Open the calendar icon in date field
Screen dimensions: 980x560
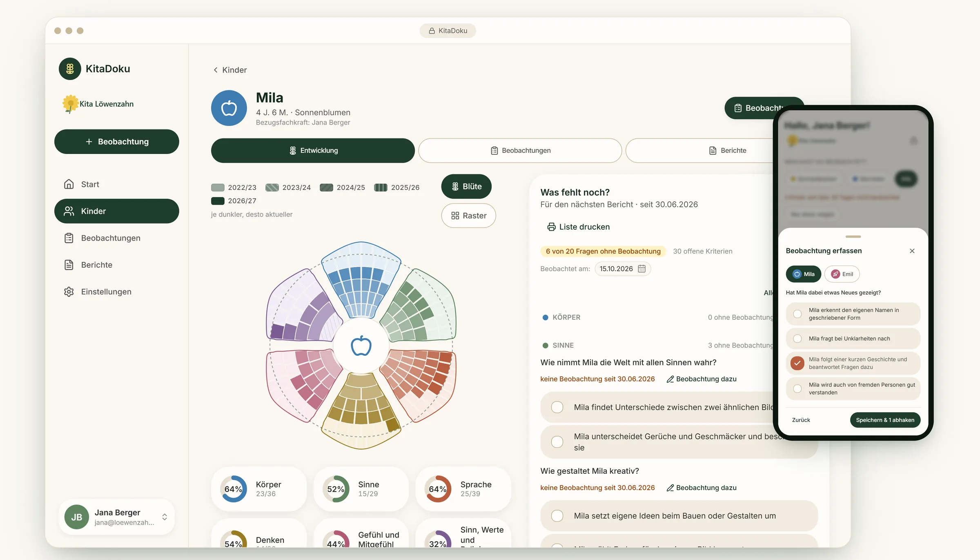click(641, 269)
